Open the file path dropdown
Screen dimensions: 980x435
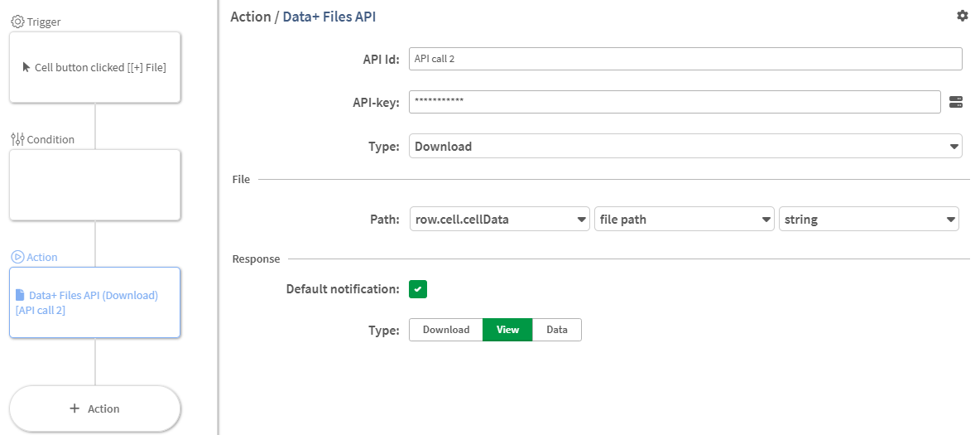[x=684, y=220]
